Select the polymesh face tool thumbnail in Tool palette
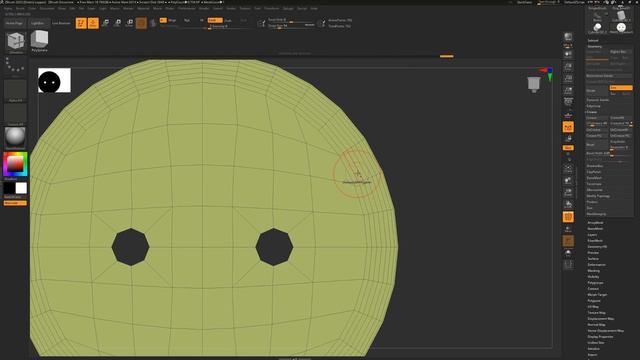This screenshot has width=640, height=360. coord(621,28)
